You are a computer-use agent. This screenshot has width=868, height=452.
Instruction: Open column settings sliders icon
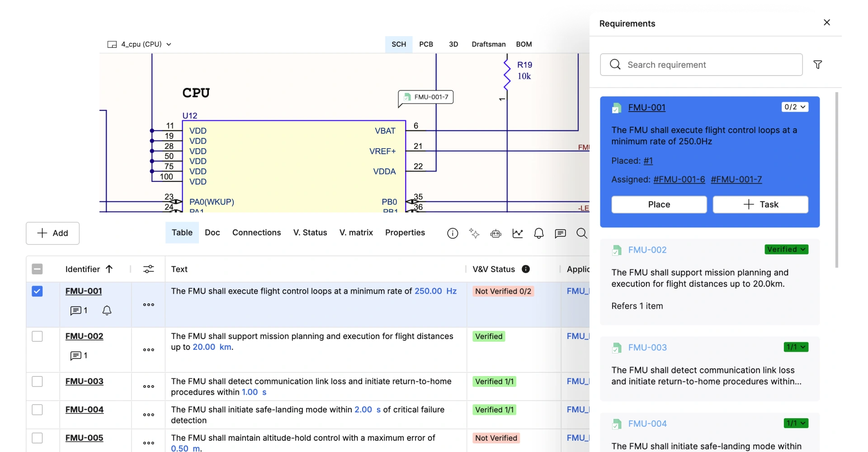148,269
